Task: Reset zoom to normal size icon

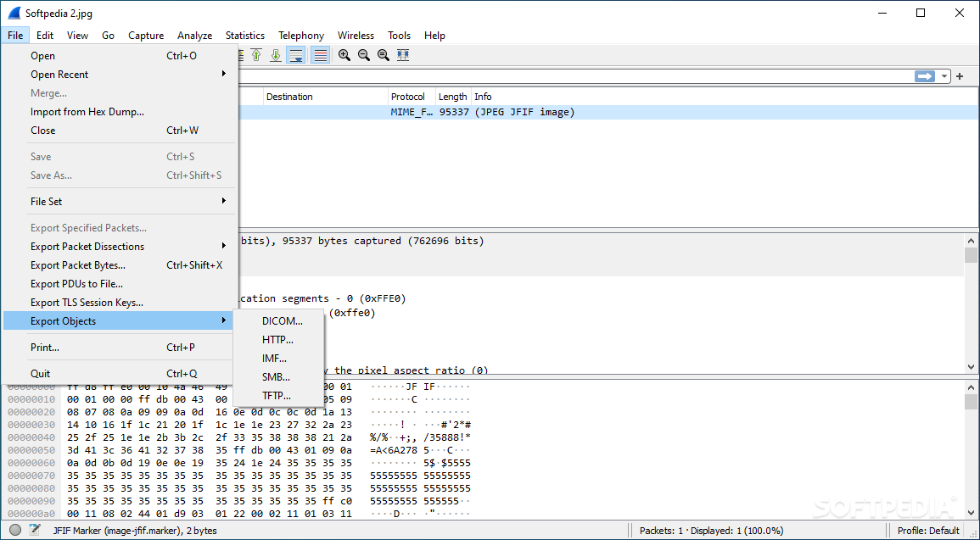Action: (384, 55)
